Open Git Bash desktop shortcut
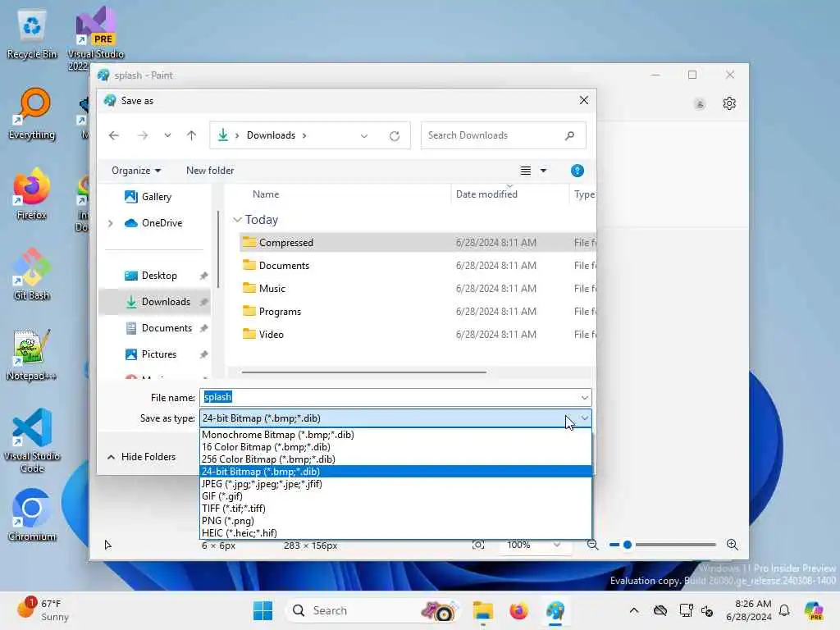 tap(32, 274)
